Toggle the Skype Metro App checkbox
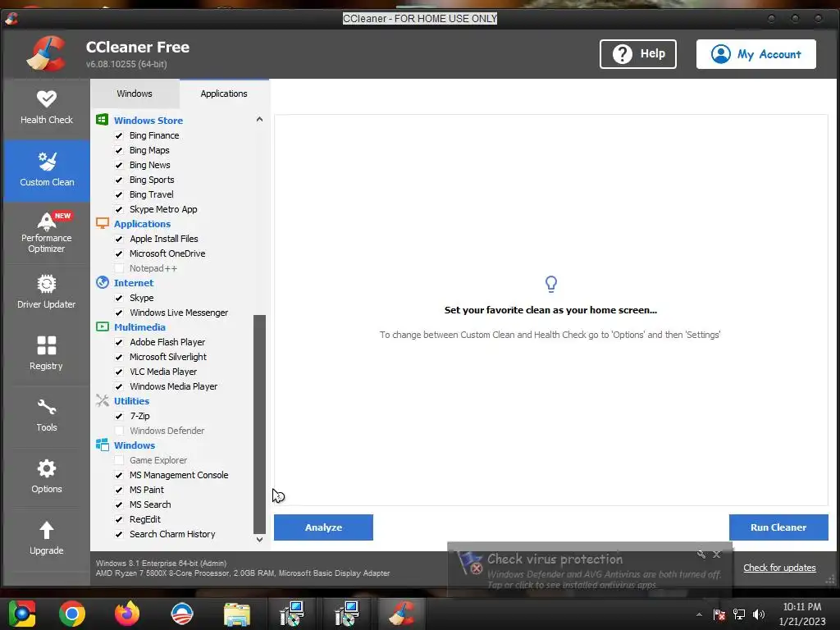840x630 pixels. [x=119, y=209]
